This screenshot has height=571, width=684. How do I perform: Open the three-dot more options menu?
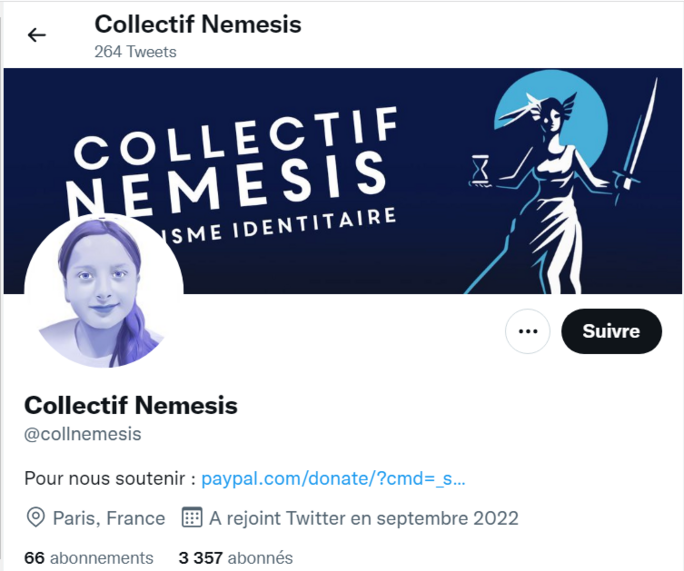tap(528, 331)
